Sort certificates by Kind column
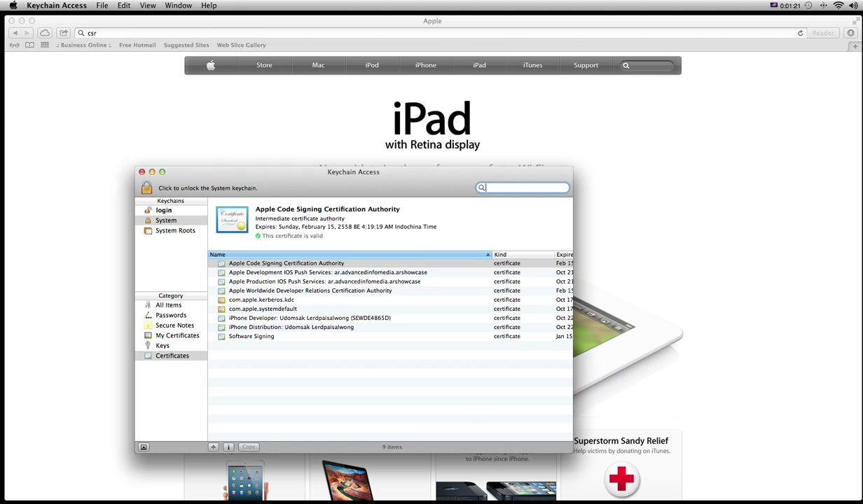 point(523,255)
